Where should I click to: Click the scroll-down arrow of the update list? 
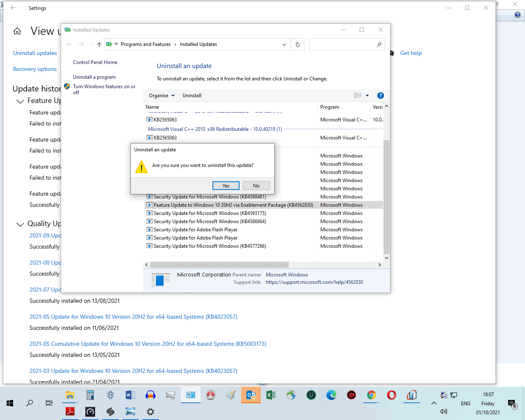tap(386, 258)
